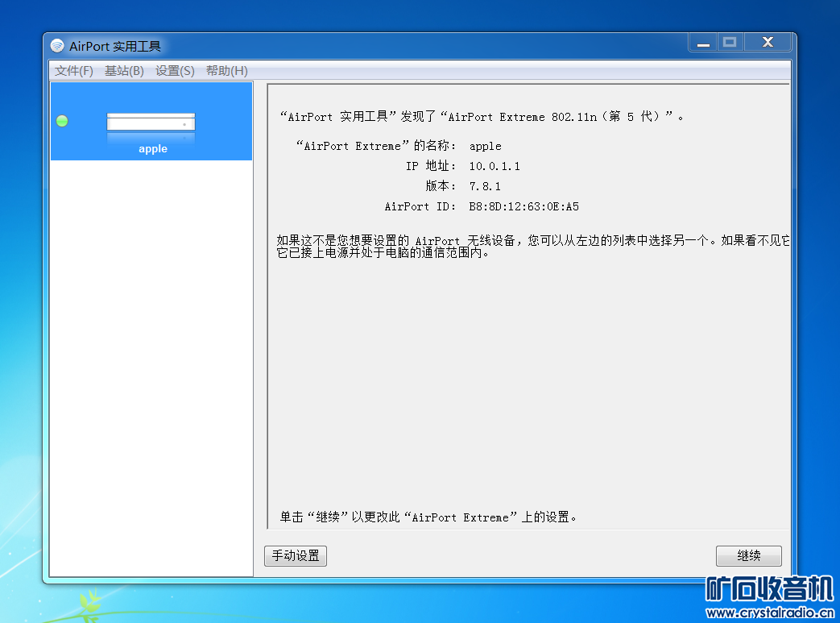
Task: Open the 基站(B) menu
Action: (x=124, y=71)
